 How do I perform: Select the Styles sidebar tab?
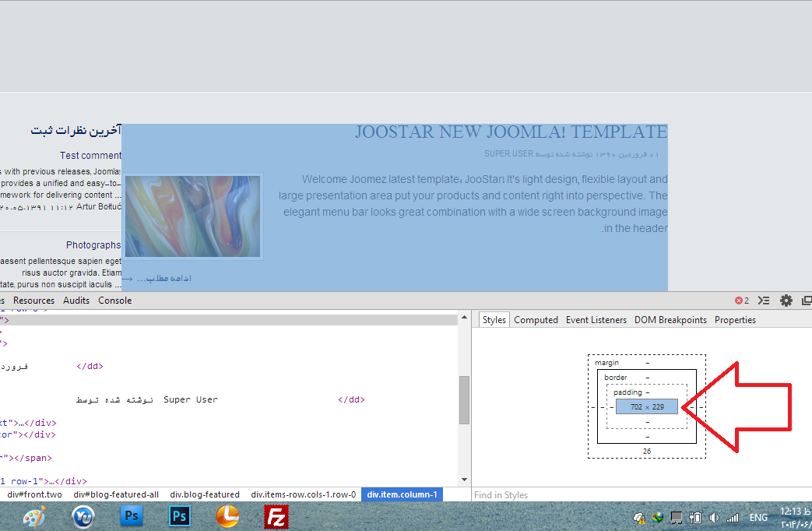click(x=494, y=320)
